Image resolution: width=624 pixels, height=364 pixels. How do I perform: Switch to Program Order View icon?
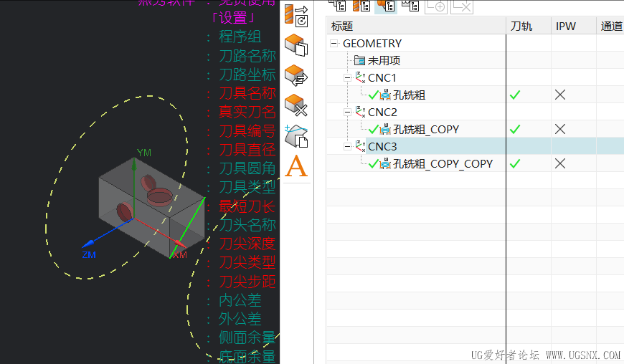coord(337,6)
